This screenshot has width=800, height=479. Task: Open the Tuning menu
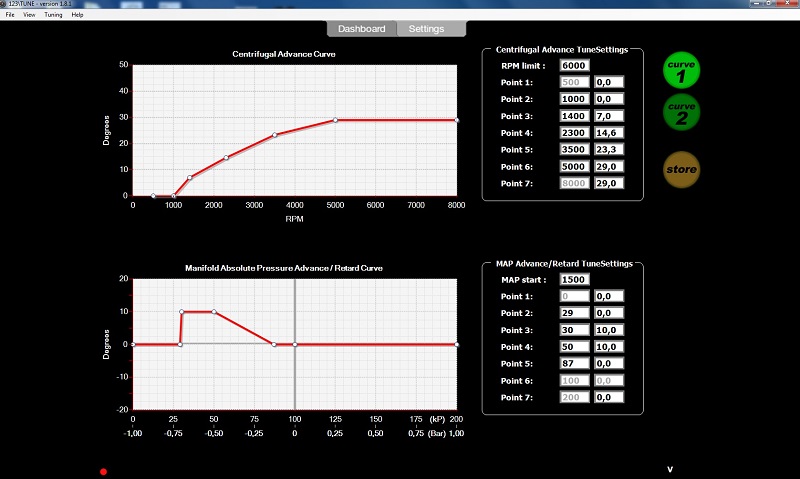coord(53,16)
